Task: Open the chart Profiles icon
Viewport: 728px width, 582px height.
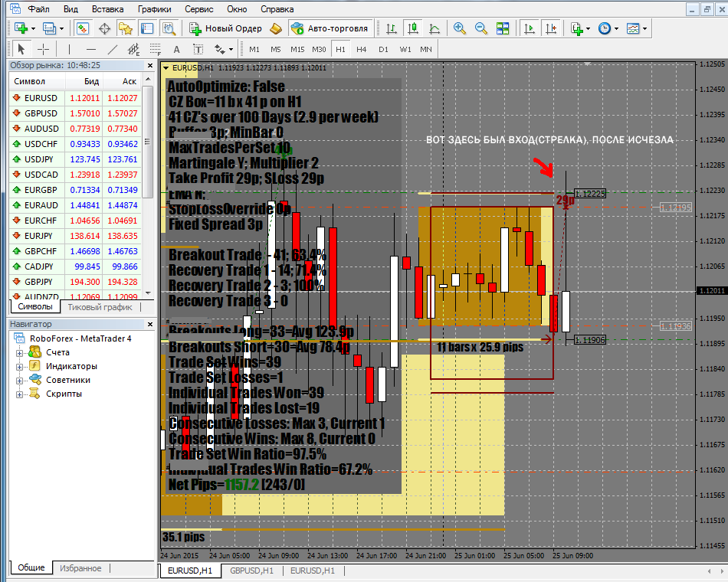Action: pyautogui.click(x=49, y=28)
